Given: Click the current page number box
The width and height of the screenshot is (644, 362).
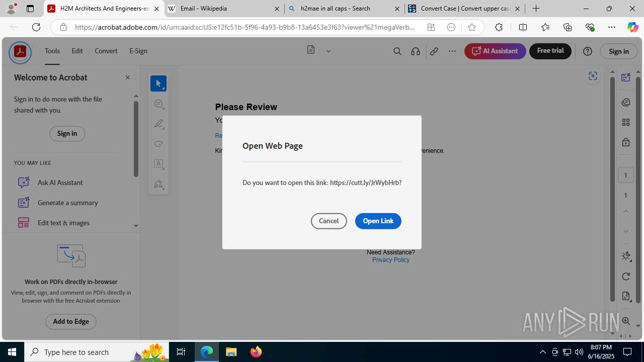Looking at the screenshot, I should point(626,175).
